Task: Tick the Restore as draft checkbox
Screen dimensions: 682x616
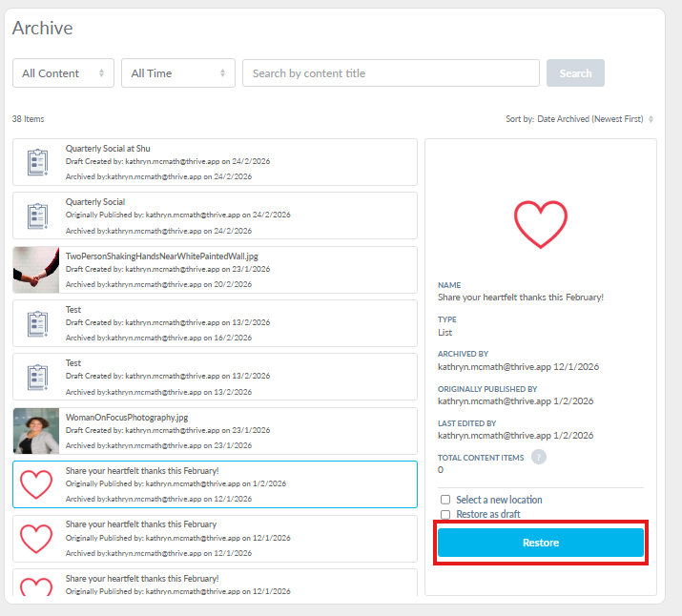Action: pyautogui.click(x=445, y=515)
